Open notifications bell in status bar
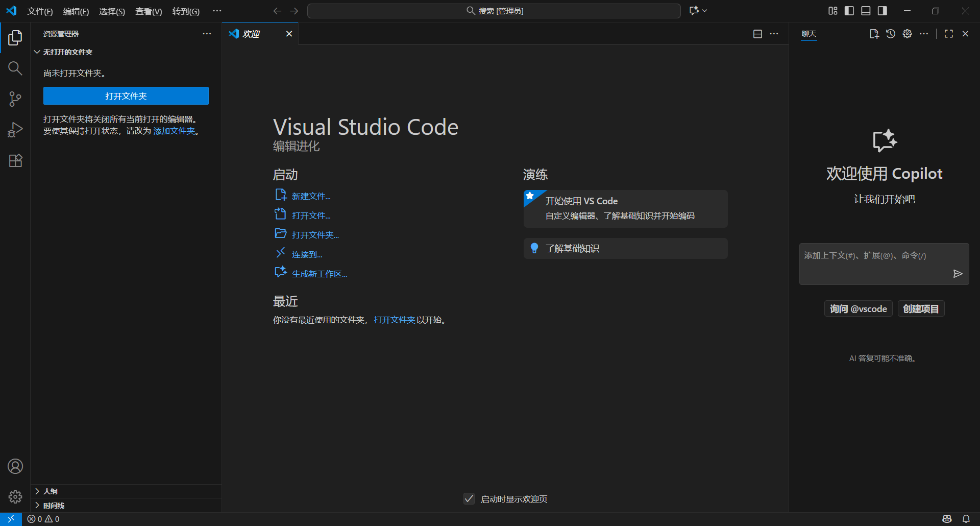Screen dimensions: 980x526 coord(966,519)
